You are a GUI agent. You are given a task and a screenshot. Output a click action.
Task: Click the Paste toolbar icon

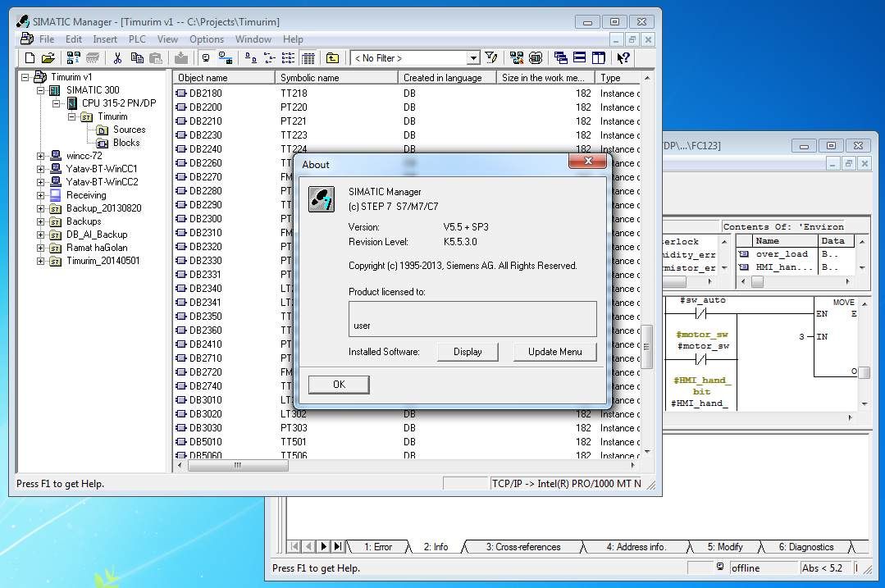coord(156,57)
